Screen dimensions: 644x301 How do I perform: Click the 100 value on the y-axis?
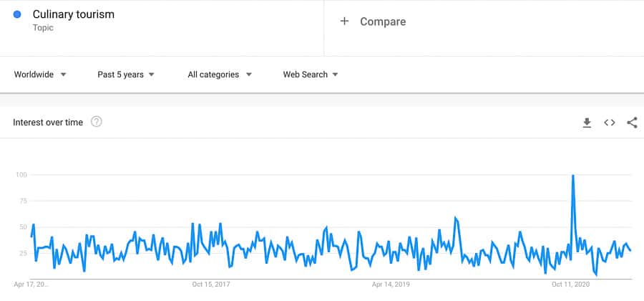click(21, 175)
